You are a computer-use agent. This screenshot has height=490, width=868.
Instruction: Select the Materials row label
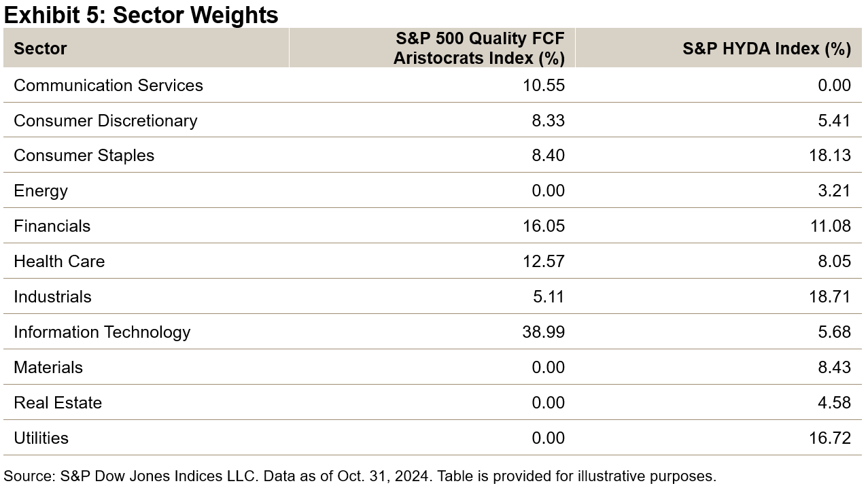pos(48,368)
